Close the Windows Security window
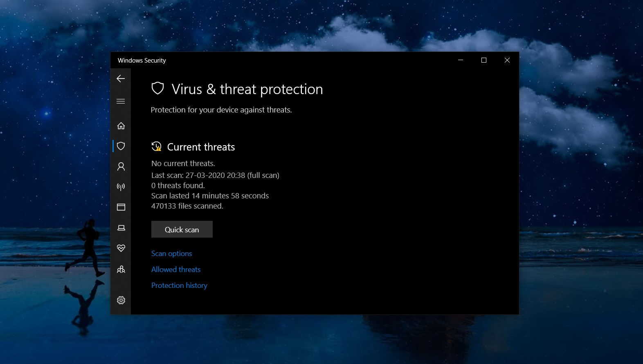Viewport: 643px width, 364px height. point(507,60)
